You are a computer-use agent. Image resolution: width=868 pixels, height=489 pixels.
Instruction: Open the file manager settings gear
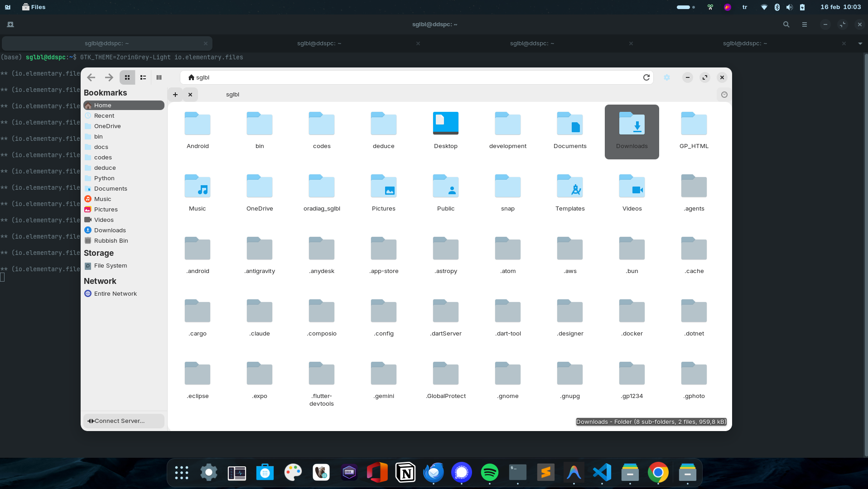(x=666, y=77)
